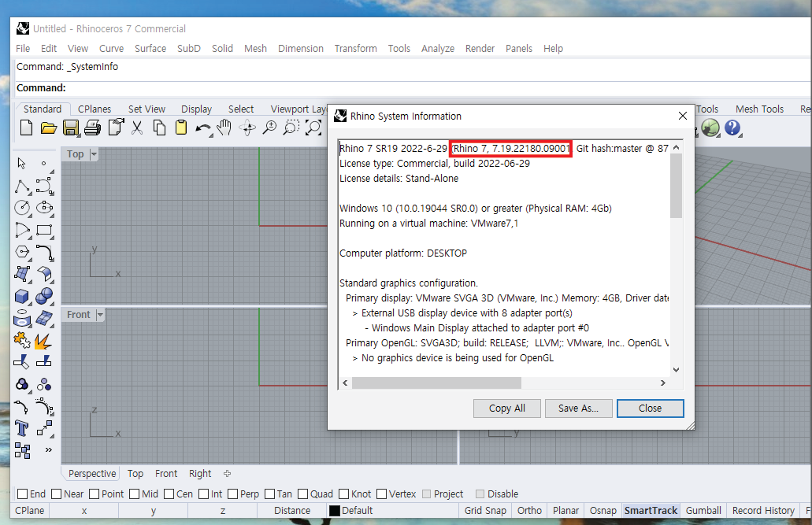Enable the Perp osnap checkbox
This screenshot has width=812, height=525.
coord(232,494)
